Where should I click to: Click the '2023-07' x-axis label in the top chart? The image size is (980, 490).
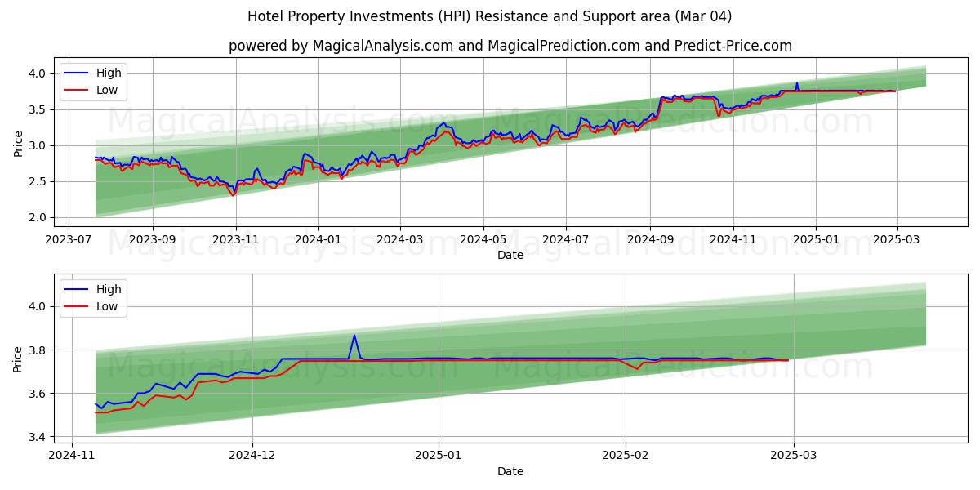click(x=69, y=241)
